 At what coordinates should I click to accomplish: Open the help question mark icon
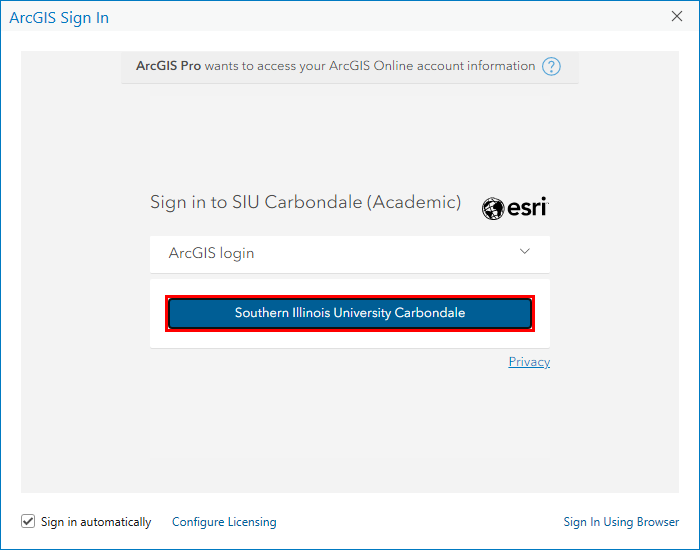pos(551,67)
